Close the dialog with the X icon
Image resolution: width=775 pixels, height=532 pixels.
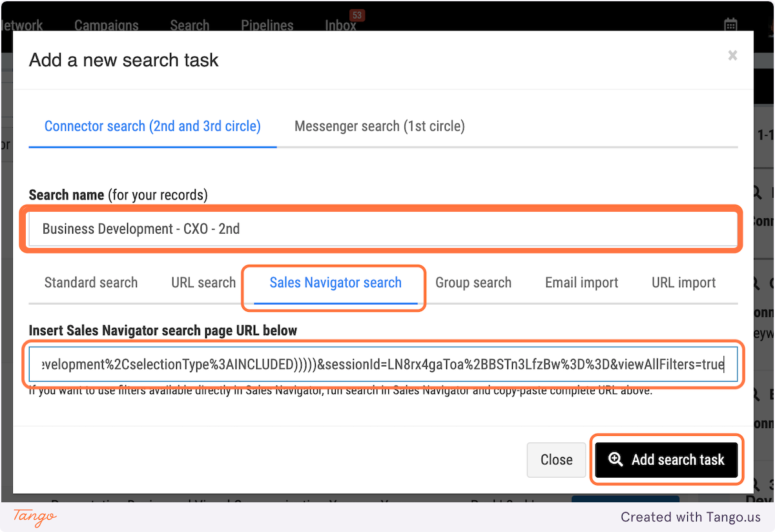tap(732, 56)
